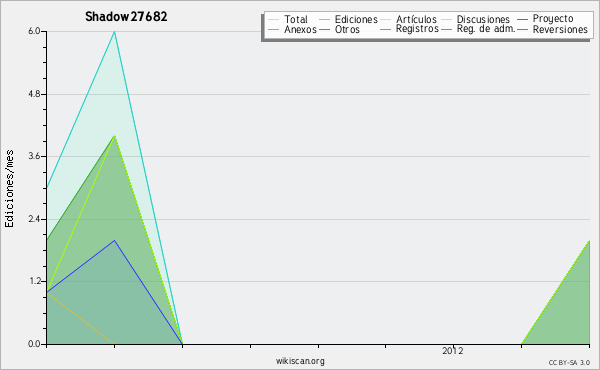Click the Registros legend label

coord(417,29)
